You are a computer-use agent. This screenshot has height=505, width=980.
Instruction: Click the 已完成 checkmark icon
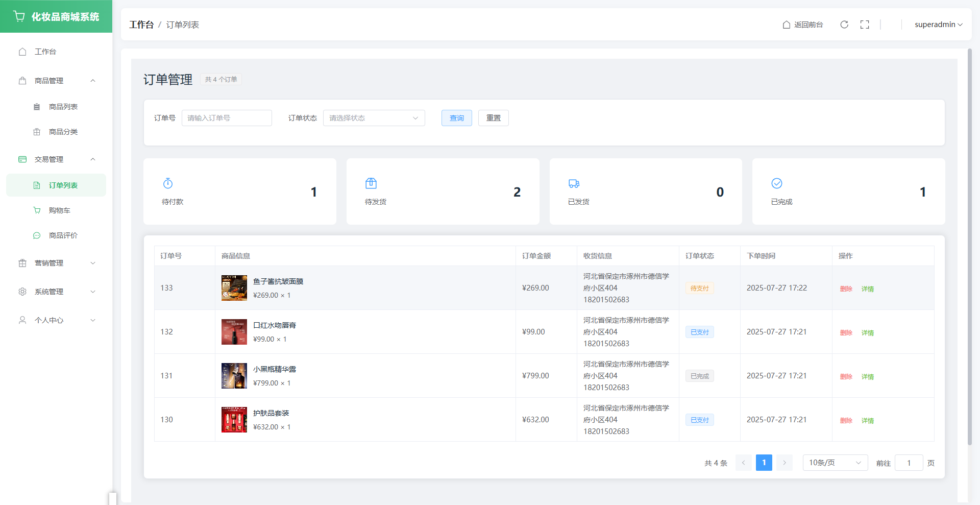pos(777,183)
